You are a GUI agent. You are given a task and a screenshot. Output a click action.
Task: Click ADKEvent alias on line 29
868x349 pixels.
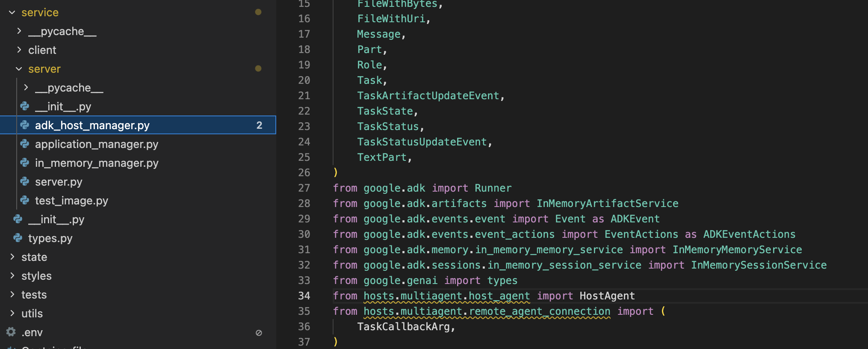tap(635, 219)
